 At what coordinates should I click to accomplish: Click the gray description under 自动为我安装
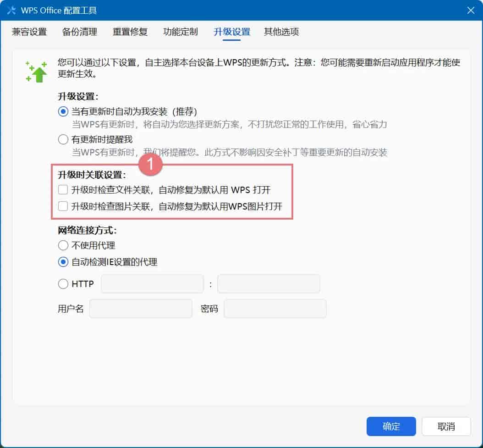coord(230,125)
